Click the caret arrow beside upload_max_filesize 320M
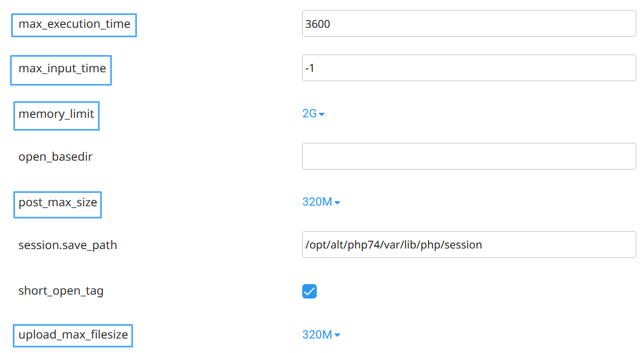The height and width of the screenshot is (353, 644). coord(337,335)
